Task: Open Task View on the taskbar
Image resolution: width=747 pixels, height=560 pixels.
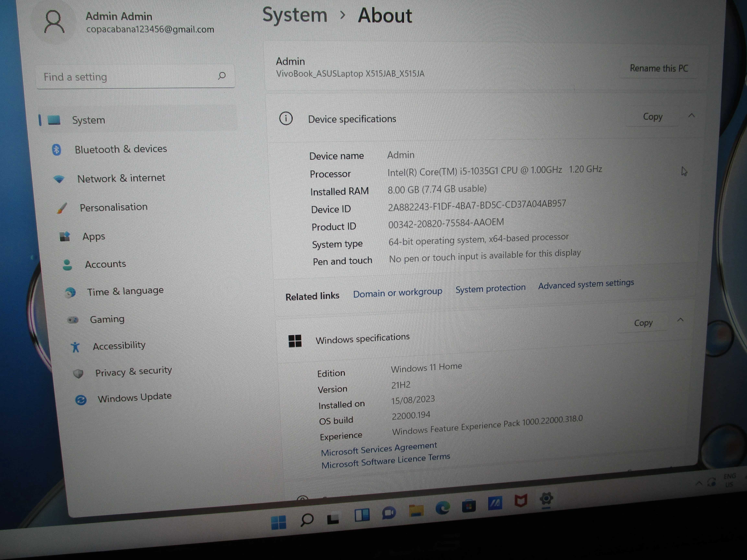Action: coord(333,518)
